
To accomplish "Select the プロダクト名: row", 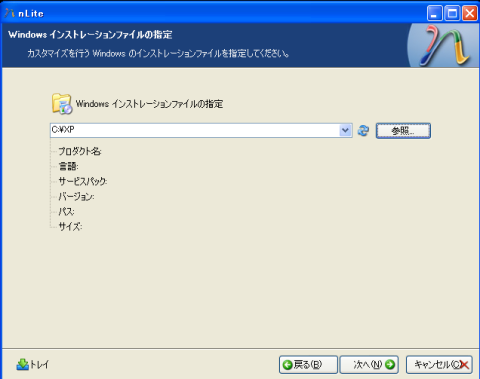I will tap(80, 151).
